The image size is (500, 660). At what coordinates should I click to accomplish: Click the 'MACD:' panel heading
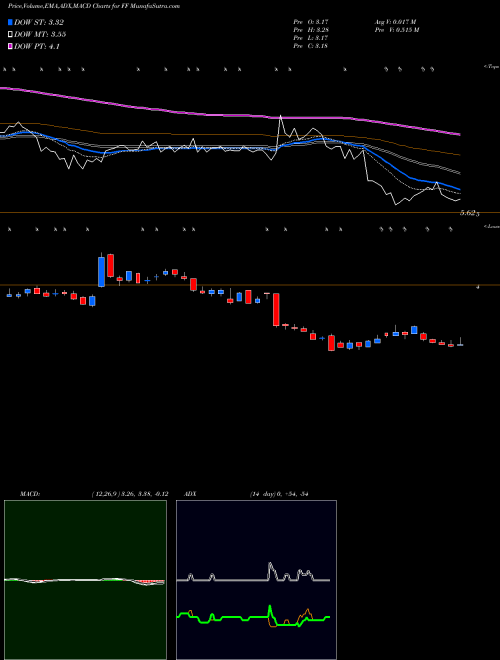[29, 494]
